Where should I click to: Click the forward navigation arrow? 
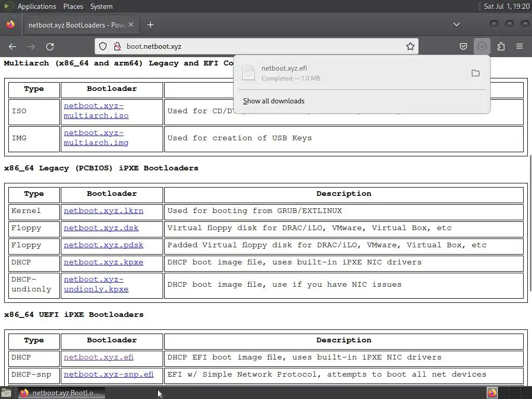pyautogui.click(x=31, y=46)
